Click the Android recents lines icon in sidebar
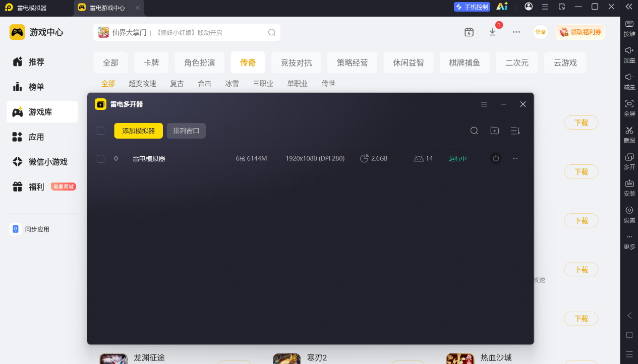 point(629,354)
